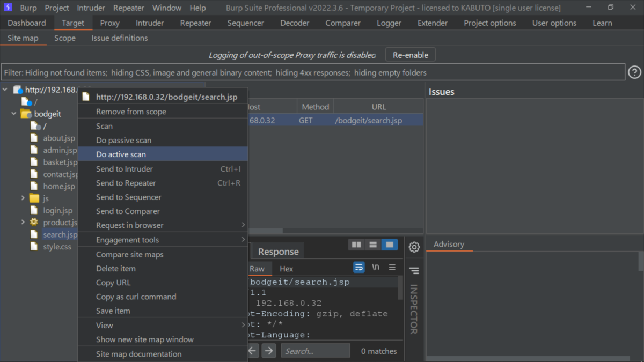Click Scan in the context menu

click(163, 126)
